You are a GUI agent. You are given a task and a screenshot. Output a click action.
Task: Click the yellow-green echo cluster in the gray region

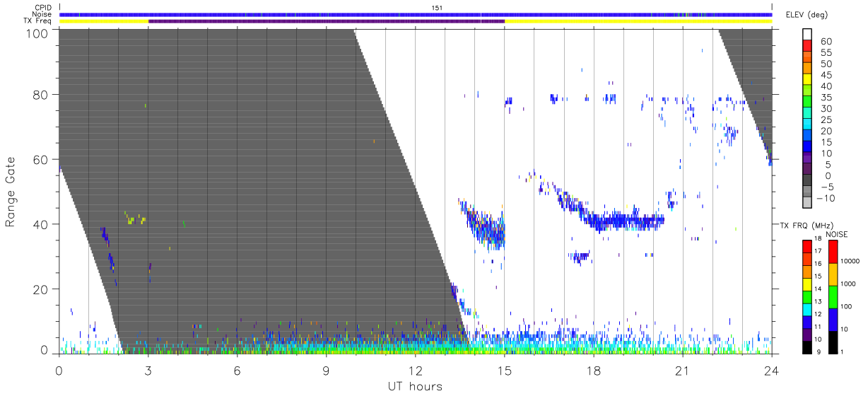[x=135, y=219]
